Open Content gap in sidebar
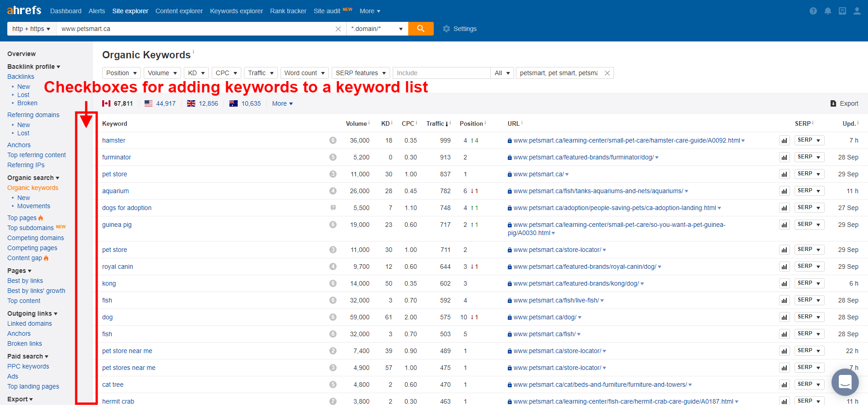The height and width of the screenshot is (405, 868). tap(25, 258)
